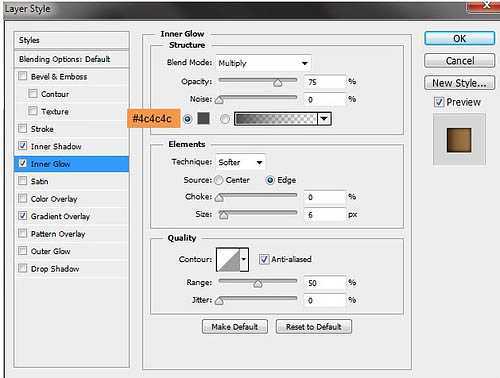Select the gradient radio button
This screenshot has height=378, width=500.
click(x=225, y=119)
